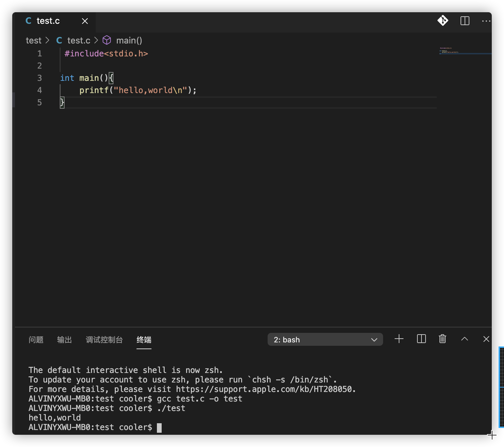Click the symbol cube icon in breadcrumbs
504x447 pixels.
click(x=107, y=40)
